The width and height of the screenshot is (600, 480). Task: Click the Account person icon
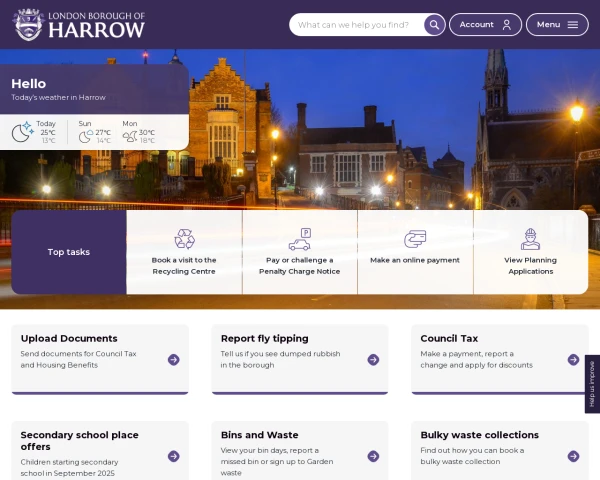coord(507,25)
